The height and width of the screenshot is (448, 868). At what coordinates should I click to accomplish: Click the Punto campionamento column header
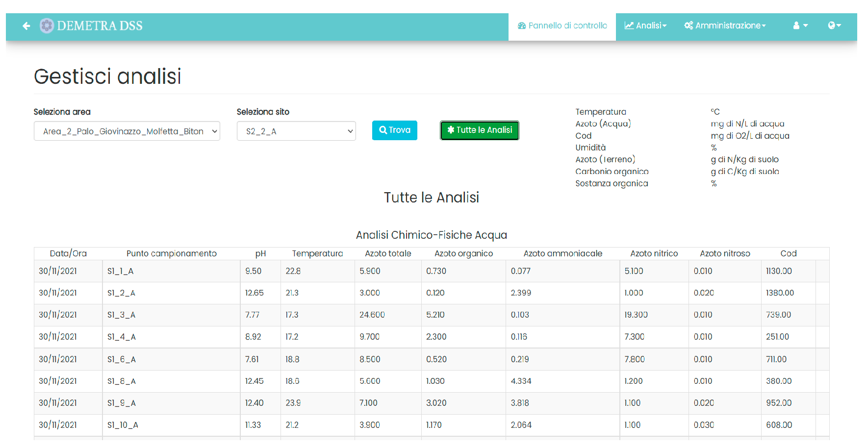pos(171,253)
